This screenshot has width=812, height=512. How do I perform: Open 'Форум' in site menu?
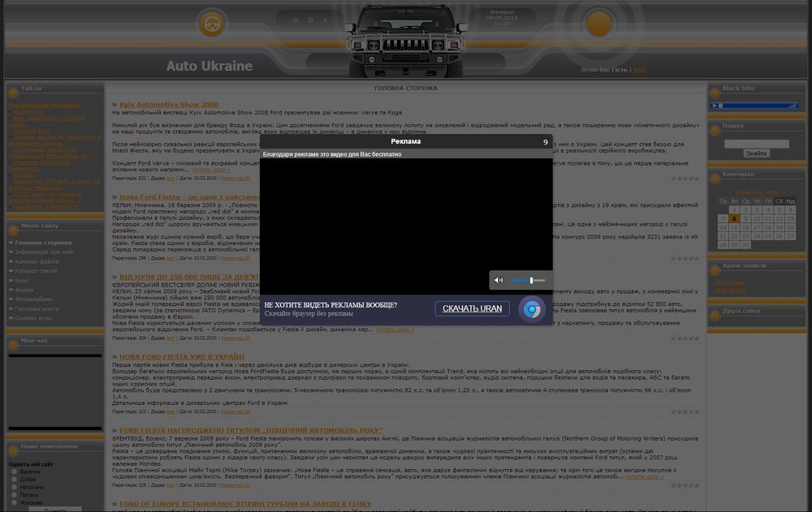pyautogui.click(x=24, y=290)
